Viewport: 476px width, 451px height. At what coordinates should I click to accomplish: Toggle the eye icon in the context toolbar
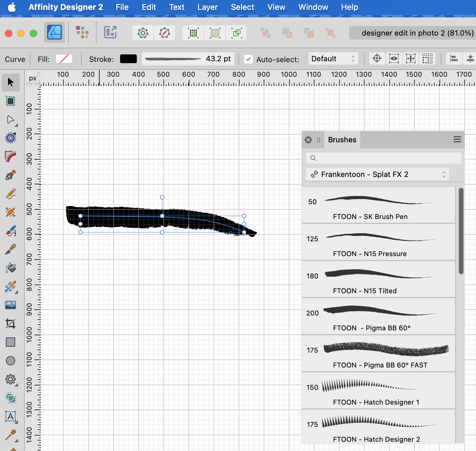tap(394, 58)
